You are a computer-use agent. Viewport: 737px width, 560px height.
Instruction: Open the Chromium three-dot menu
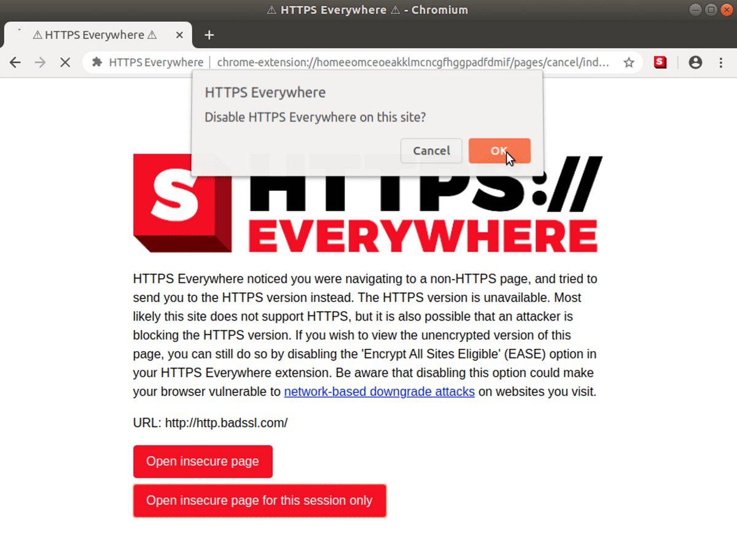pyautogui.click(x=721, y=62)
